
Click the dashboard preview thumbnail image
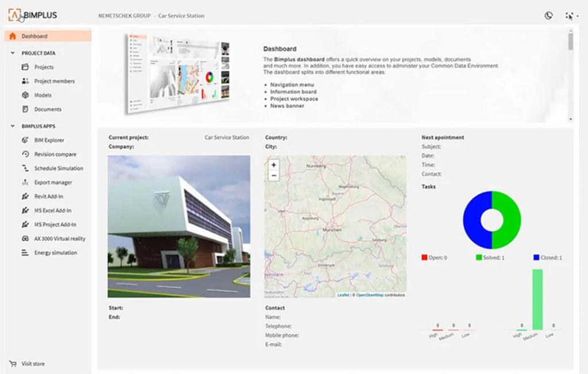point(177,73)
